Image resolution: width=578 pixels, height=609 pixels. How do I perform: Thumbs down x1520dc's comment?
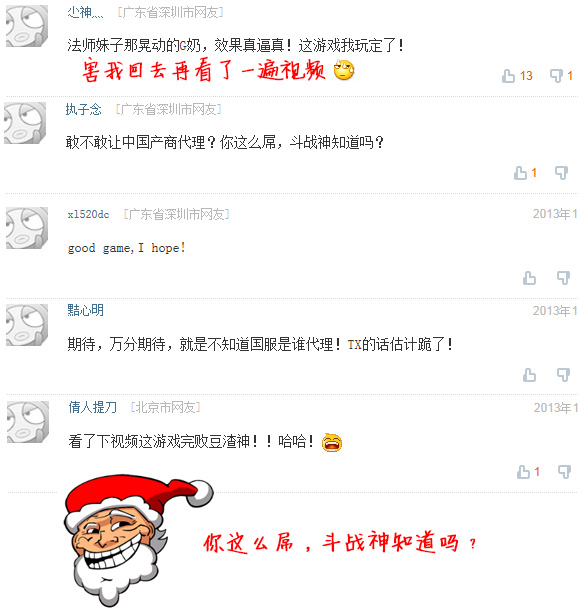(564, 278)
